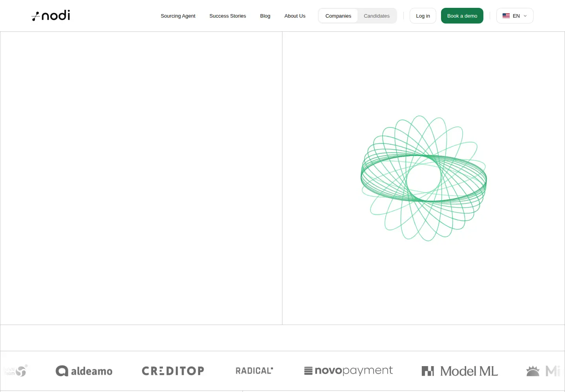The image size is (565, 392).
Task: Click the Log in button
Action: (x=423, y=16)
